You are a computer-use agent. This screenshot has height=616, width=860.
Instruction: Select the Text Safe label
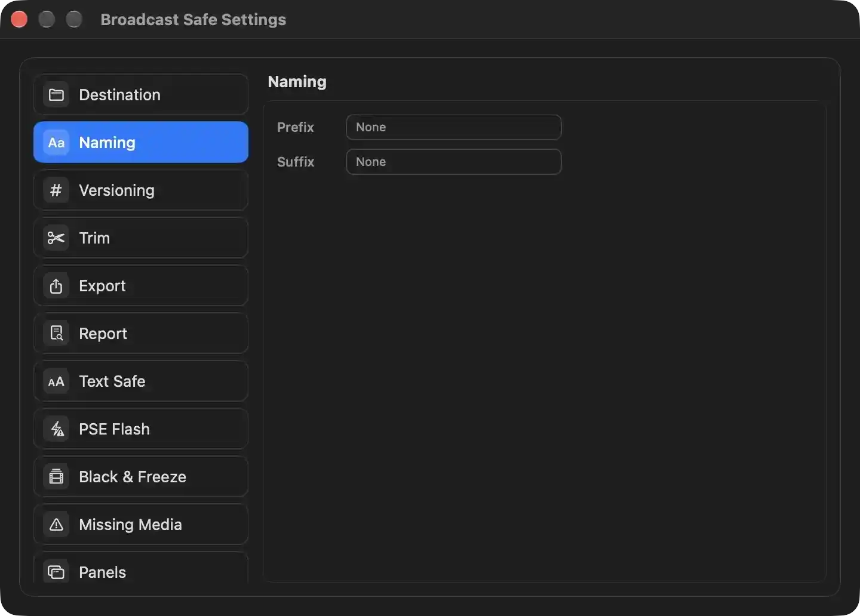click(112, 381)
